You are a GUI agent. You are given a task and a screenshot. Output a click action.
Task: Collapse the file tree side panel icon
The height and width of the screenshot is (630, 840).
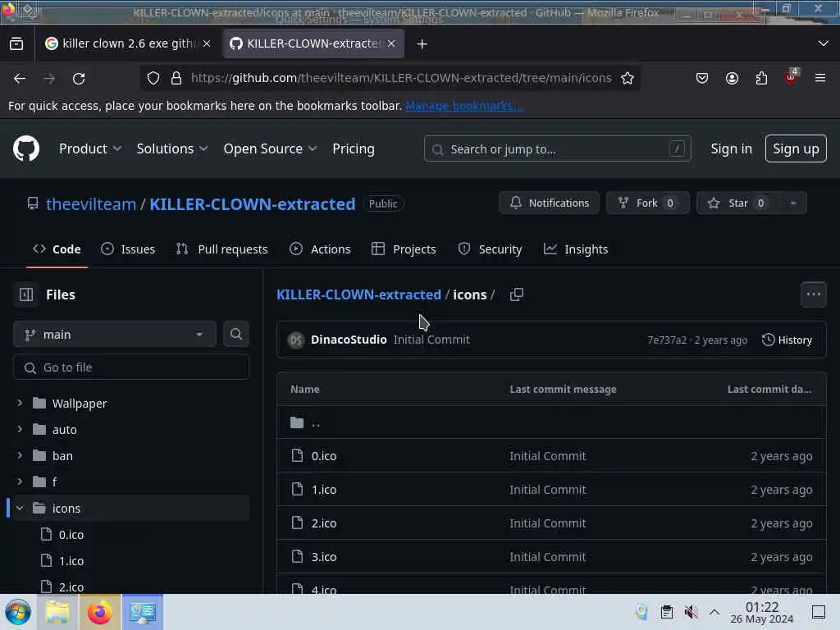tap(26, 294)
